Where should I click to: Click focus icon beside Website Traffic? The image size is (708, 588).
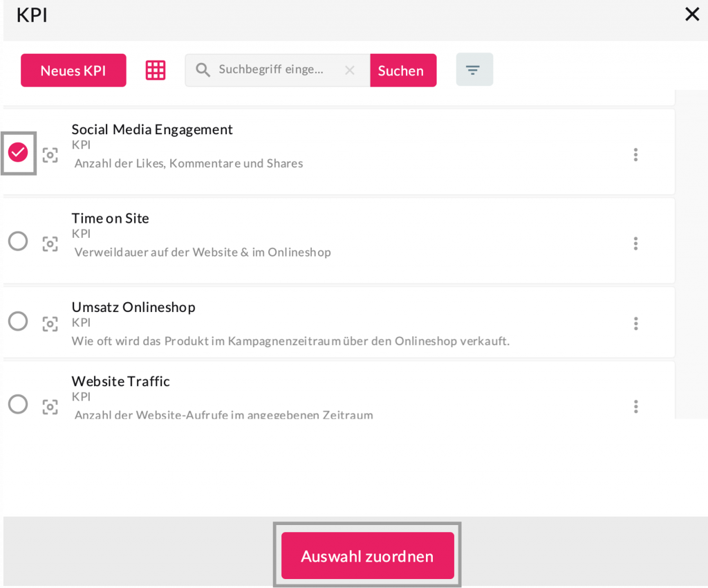click(50, 407)
